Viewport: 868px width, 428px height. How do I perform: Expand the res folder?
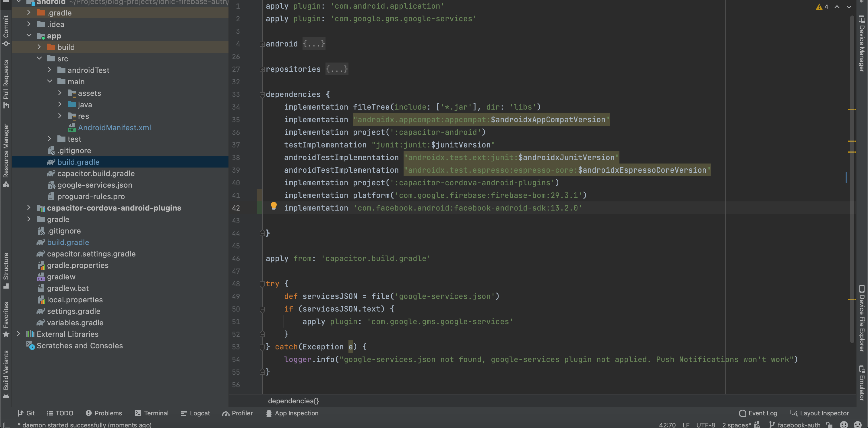(60, 116)
